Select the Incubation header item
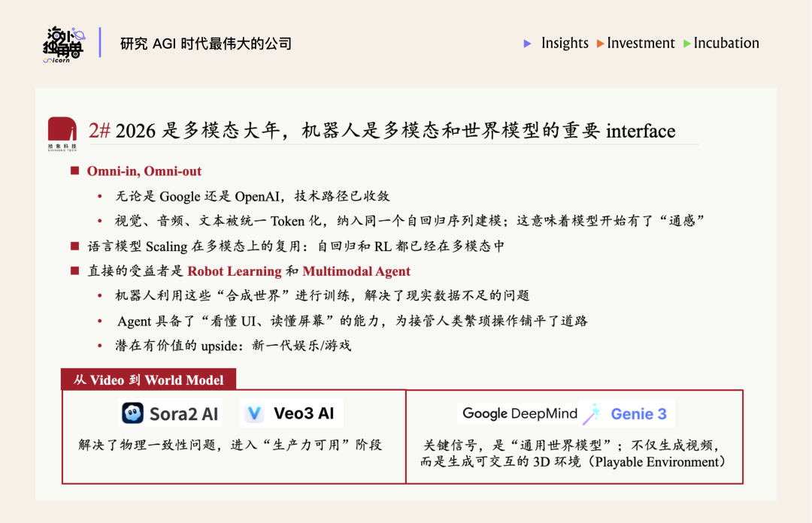Screen dimensions: 812x523 tap(726, 44)
